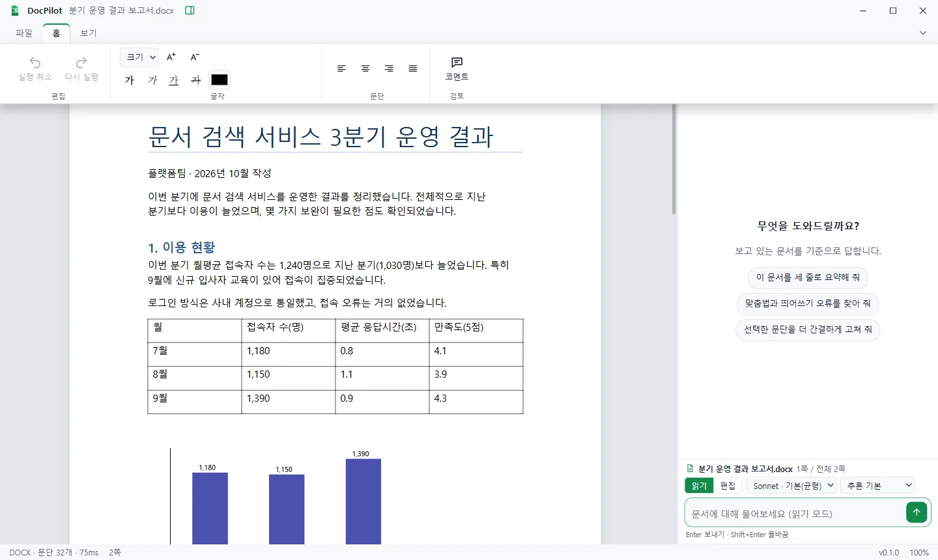Click the 100% zoom level in status bar
The width and height of the screenshot is (938, 560).
point(919,553)
